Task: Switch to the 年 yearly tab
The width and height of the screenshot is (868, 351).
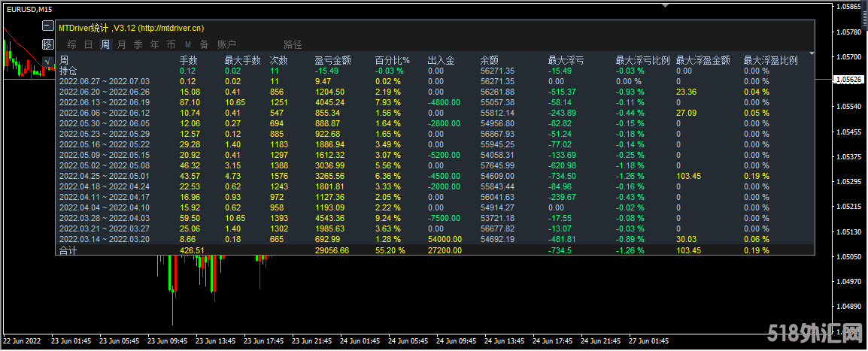Action: pos(154,45)
